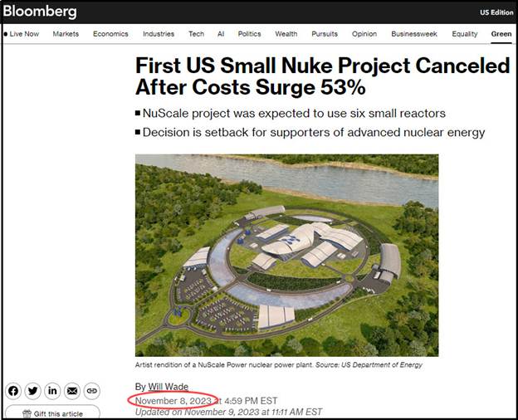Share article via email icon

pyautogui.click(x=72, y=391)
